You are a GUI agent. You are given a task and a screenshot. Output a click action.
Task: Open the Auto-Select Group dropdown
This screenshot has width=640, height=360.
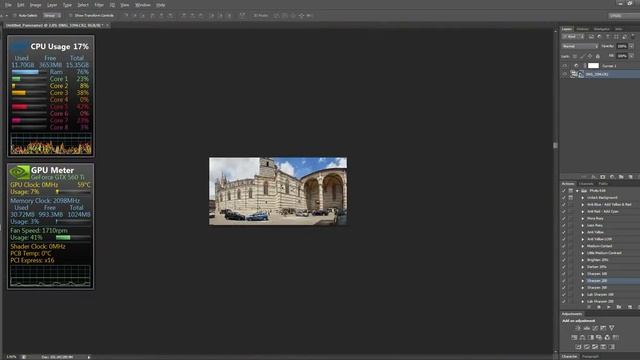pos(52,16)
